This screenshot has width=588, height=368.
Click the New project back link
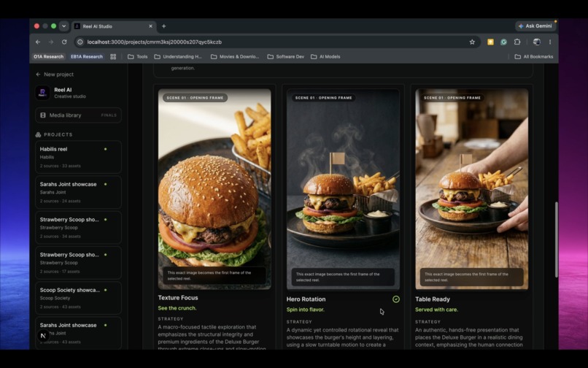[55, 74]
